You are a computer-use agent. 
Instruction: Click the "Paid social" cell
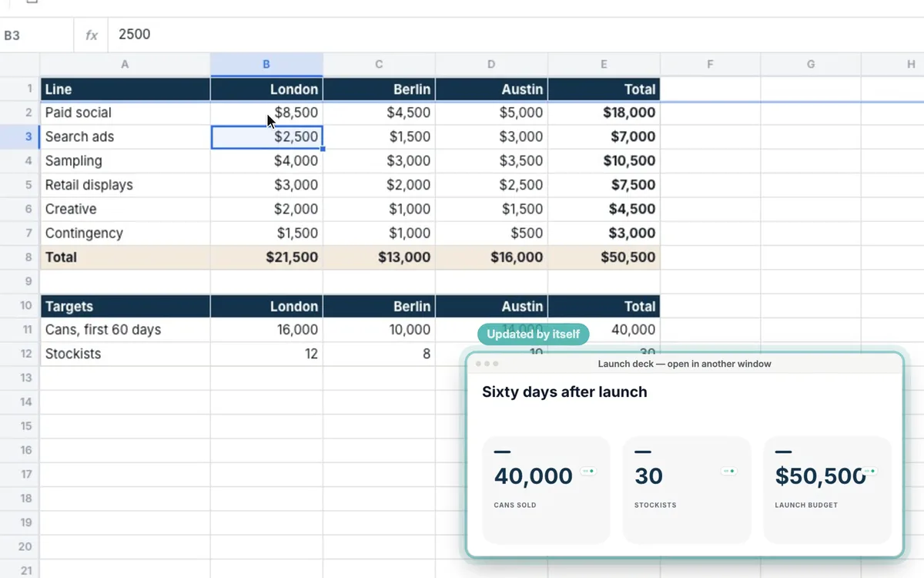(x=125, y=113)
